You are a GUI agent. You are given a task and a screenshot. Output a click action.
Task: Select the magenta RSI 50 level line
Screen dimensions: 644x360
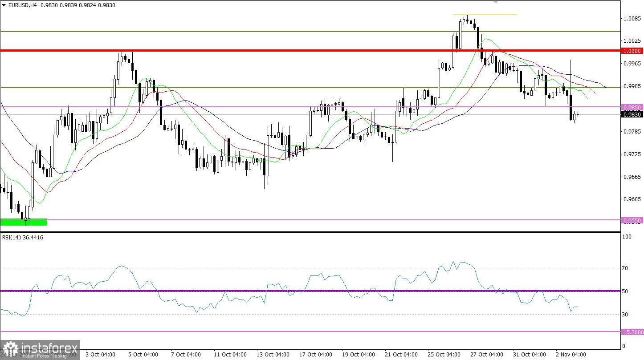point(310,291)
